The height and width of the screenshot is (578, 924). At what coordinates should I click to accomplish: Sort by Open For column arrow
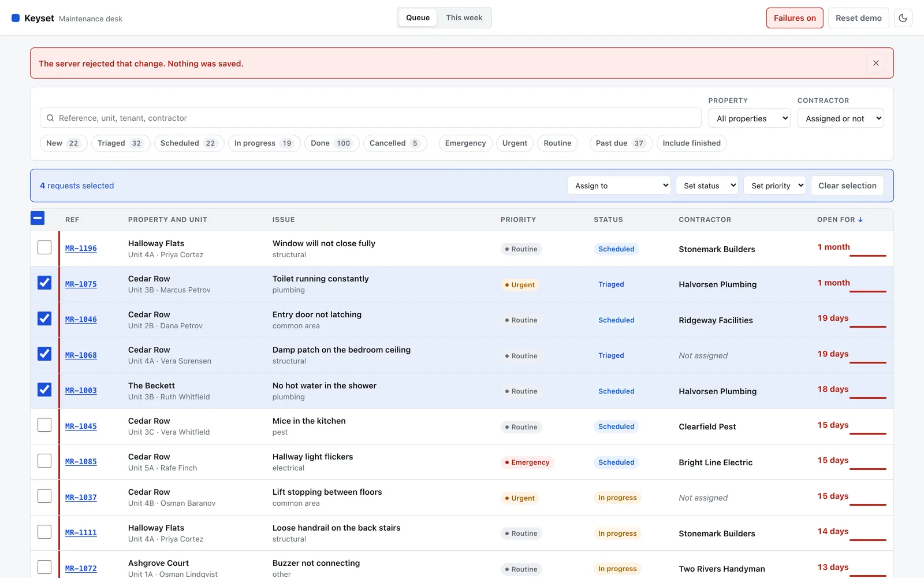click(x=860, y=220)
